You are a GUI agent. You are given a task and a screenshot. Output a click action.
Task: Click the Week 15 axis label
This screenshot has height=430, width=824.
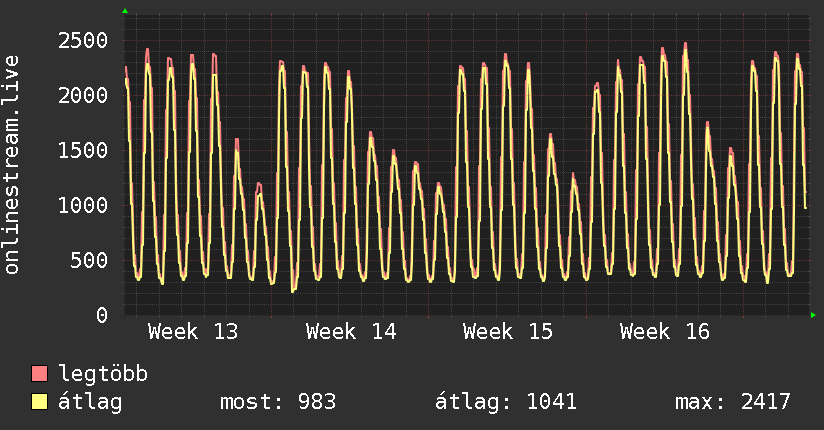(x=508, y=332)
